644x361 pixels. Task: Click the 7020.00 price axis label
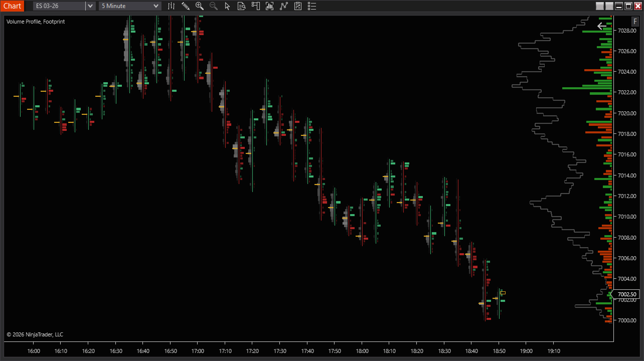pos(627,113)
